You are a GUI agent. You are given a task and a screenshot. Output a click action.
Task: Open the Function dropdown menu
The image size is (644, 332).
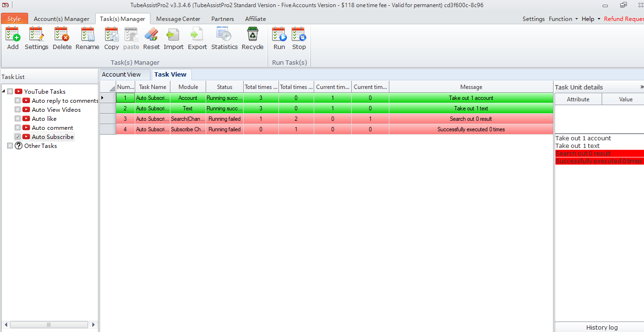pos(563,19)
